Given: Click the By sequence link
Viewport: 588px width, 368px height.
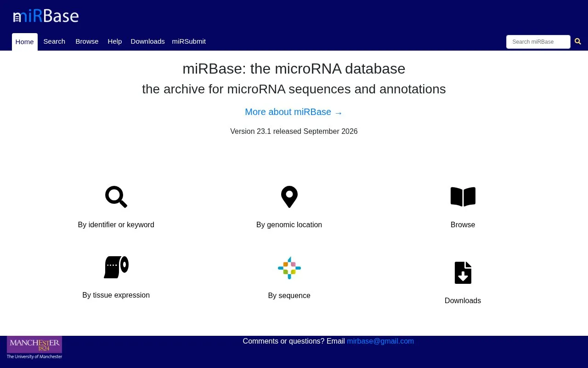Looking at the screenshot, I should coord(289,296).
